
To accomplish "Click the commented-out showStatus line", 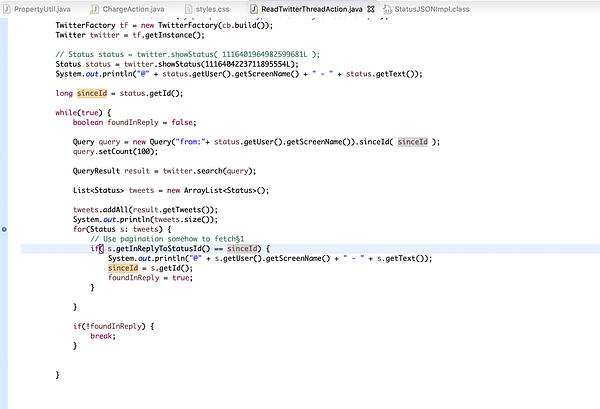I will pyautogui.click(x=188, y=54).
